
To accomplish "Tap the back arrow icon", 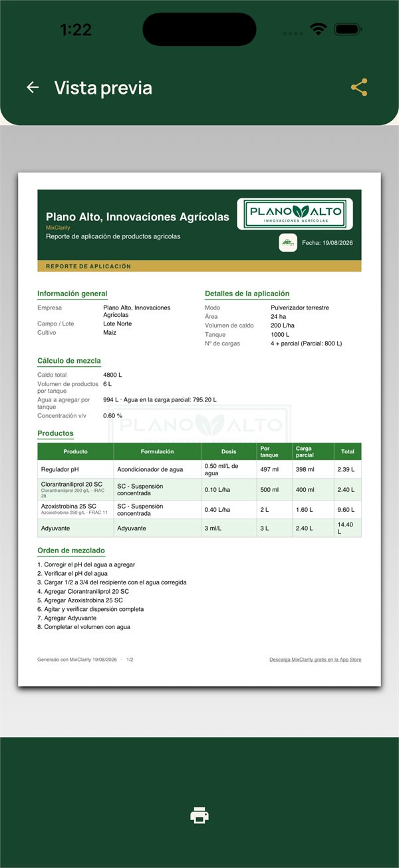I will pos(33,87).
